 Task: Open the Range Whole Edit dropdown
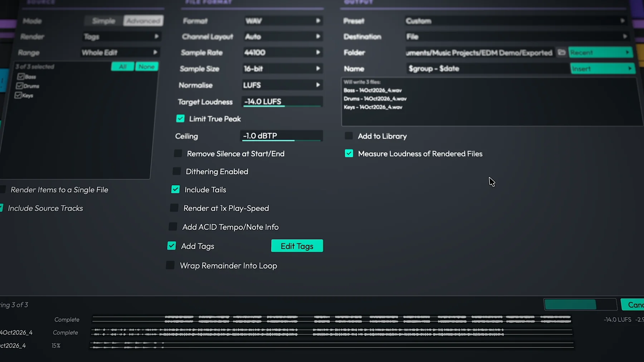tap(120, 53)
